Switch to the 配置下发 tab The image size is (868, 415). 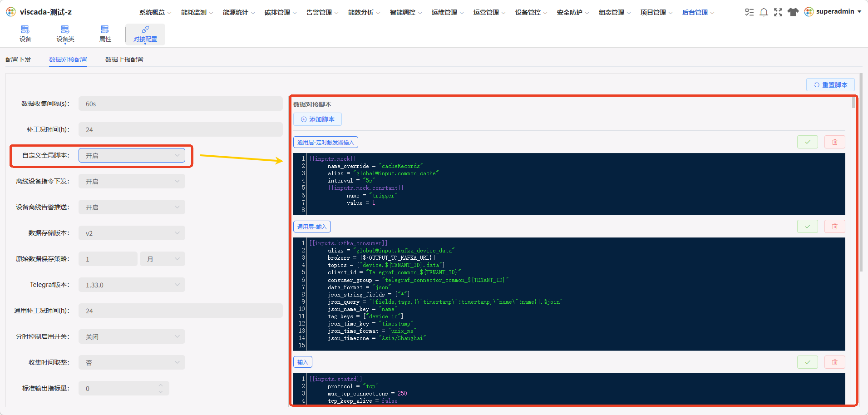click(18, 59)
